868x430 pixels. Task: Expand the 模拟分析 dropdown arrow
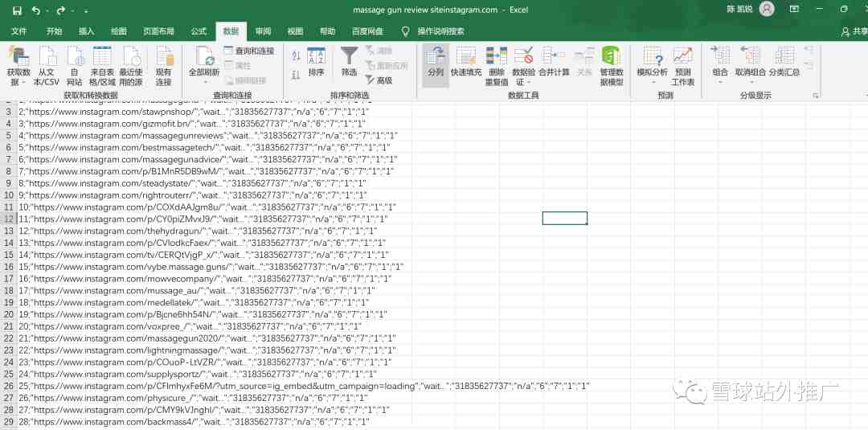[x=653, y=83]
